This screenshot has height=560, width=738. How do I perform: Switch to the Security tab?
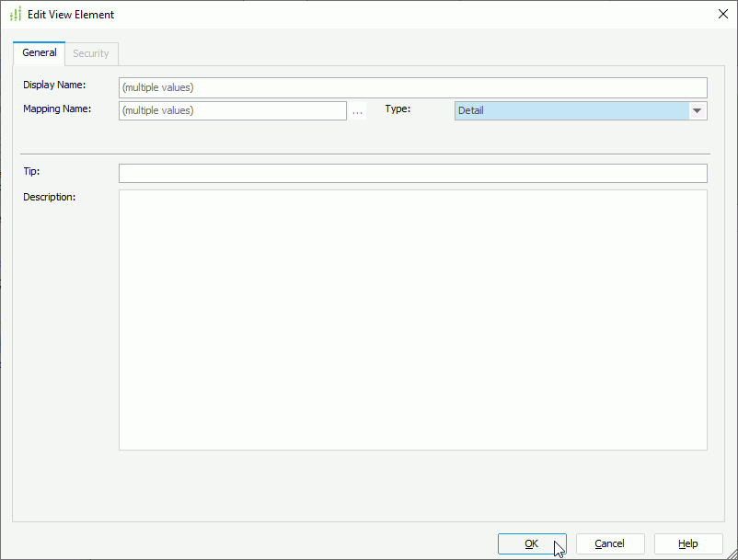pos(91,53)
